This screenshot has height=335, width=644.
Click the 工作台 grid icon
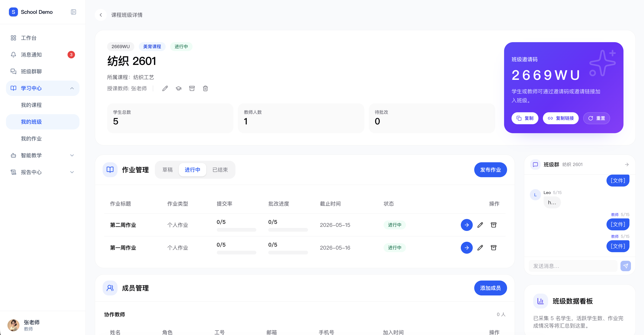click(13, 38)
